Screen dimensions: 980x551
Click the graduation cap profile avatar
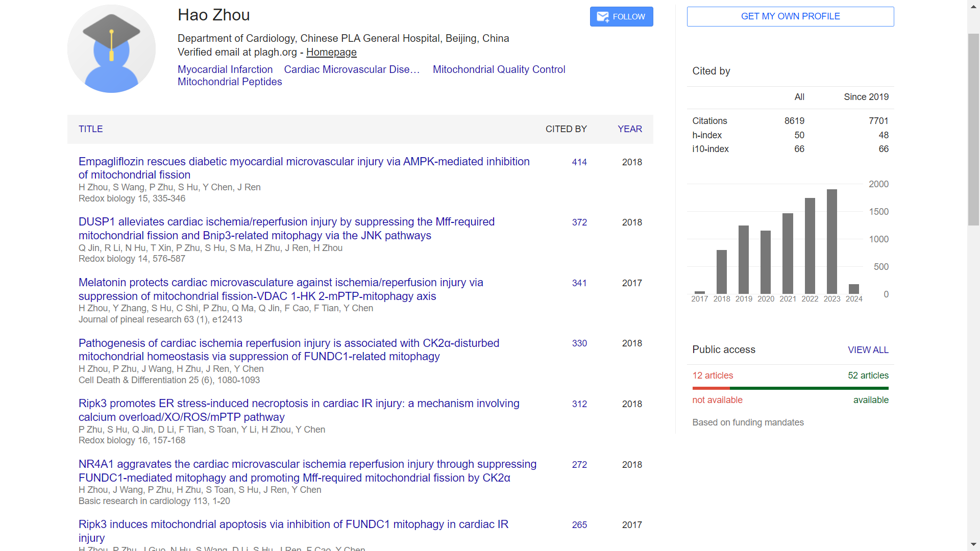point(111,49)
